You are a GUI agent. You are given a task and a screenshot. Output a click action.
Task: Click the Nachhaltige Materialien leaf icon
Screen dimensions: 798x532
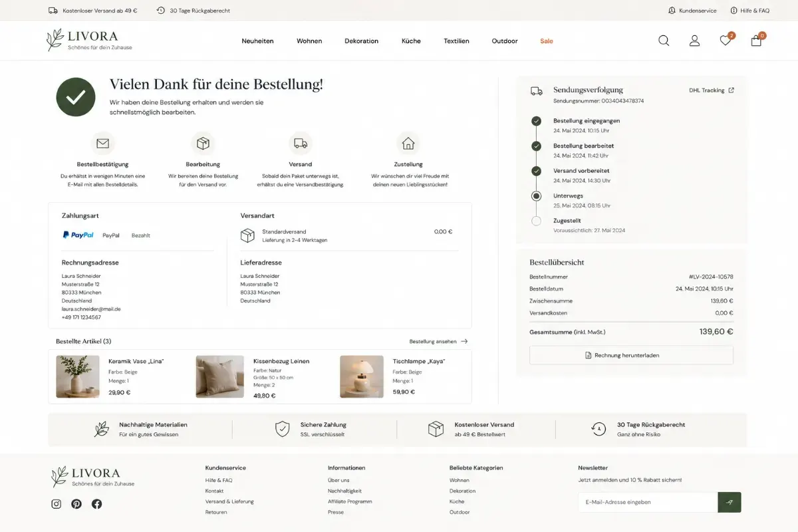coord(101,429)
